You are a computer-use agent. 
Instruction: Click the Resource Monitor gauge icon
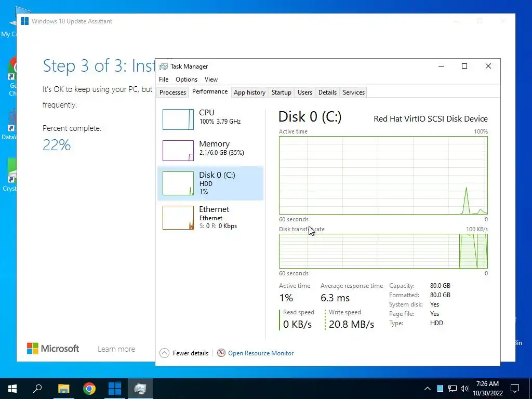click(221, 353)
